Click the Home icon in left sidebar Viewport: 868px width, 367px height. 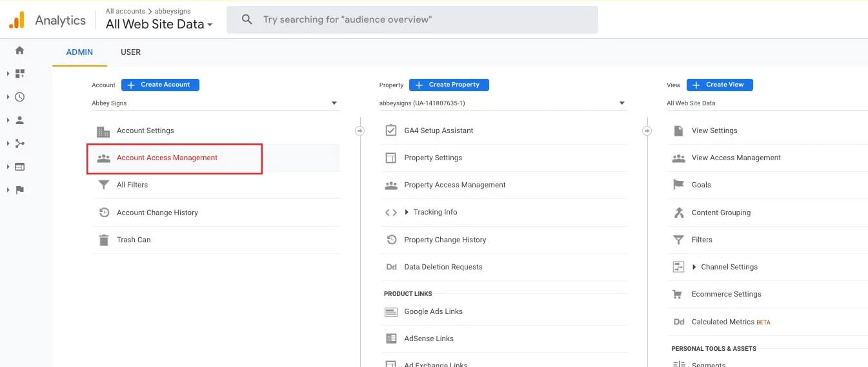(19, 50)
